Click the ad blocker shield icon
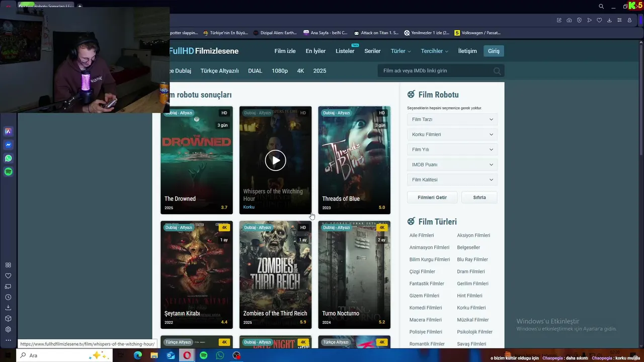Viewport: 644px width, 362px height. 579,20
